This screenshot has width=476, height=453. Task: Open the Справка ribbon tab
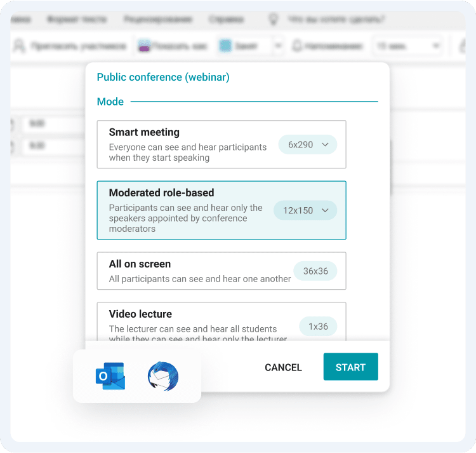click(x=225, y=20)
